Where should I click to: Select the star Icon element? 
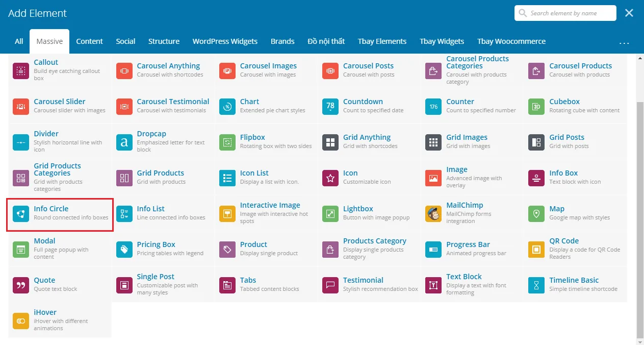pos(330,178)
